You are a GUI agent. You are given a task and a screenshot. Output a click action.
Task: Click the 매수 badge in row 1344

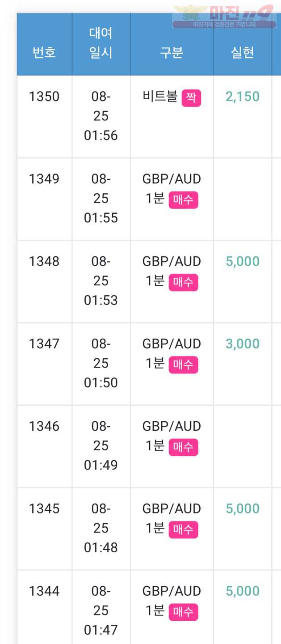click(x=183, y=612)
